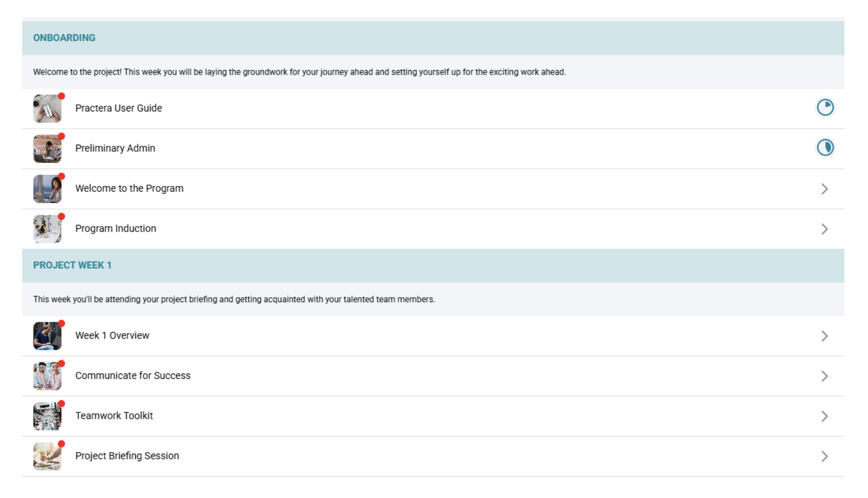Viewport: 868px width, 498px height.
Task: Click the Project Briefing Session thumbnail
Action: coord(47,456)
